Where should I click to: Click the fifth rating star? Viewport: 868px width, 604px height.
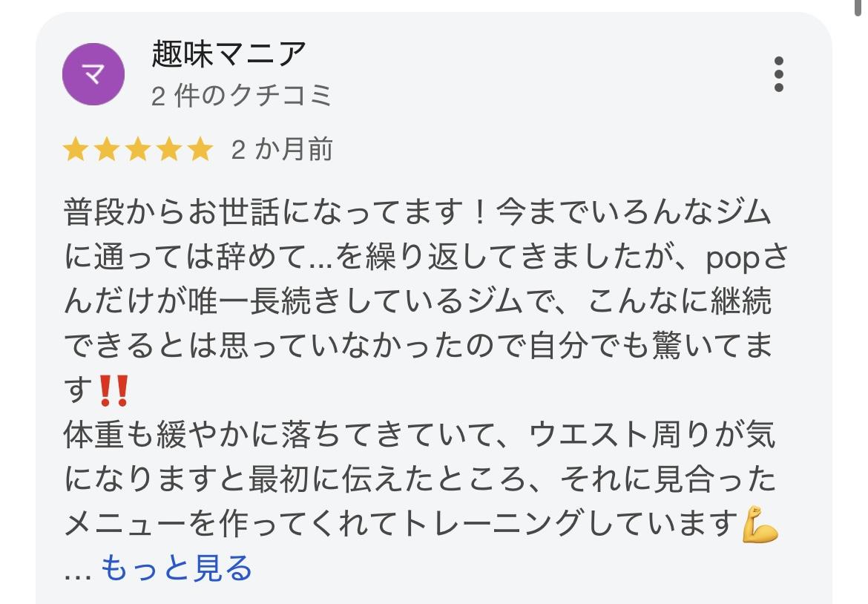pyautogui.click(x=200, y=151)
